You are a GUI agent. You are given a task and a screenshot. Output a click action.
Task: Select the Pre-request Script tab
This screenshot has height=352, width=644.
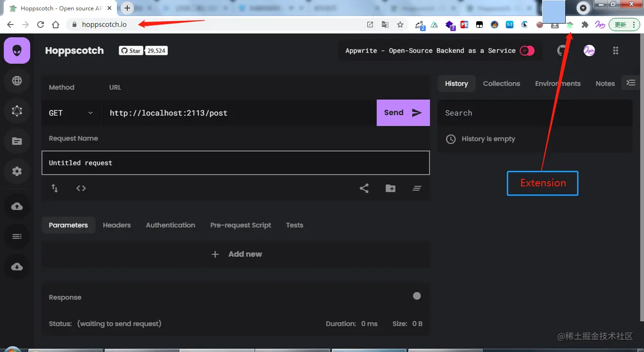click(x=240, y=225)
